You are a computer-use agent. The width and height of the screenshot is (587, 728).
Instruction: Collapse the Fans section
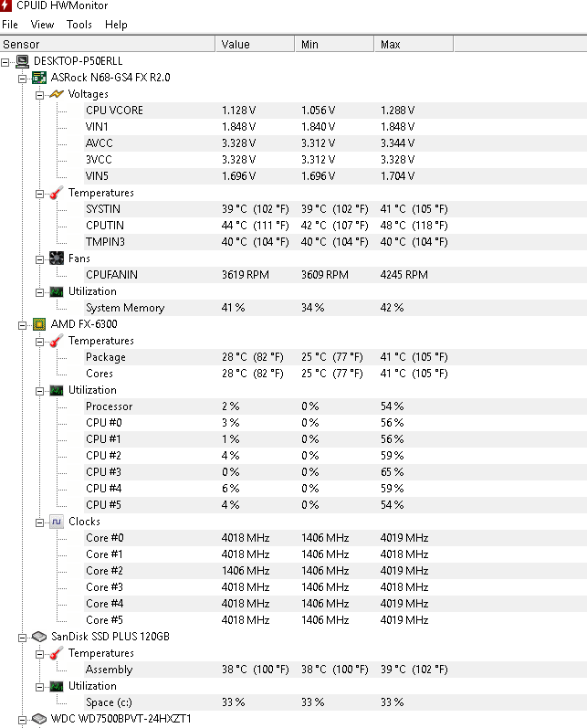tap(40, 259)
